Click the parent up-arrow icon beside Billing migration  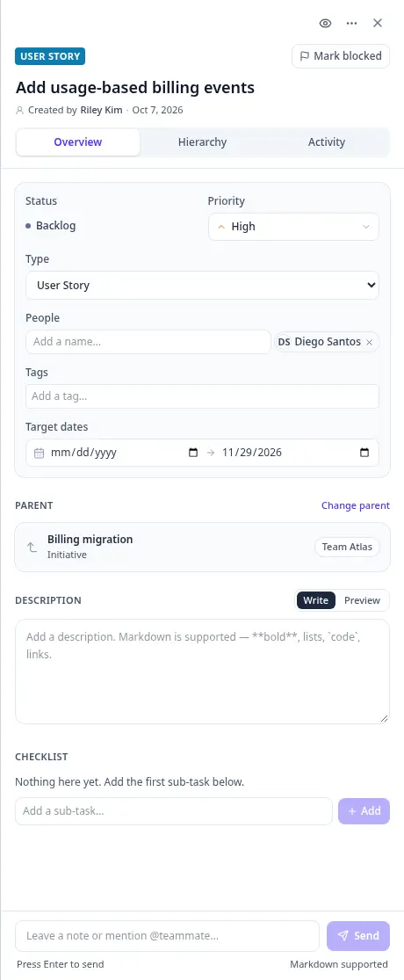pyautogui.click(x=32, y=547)
